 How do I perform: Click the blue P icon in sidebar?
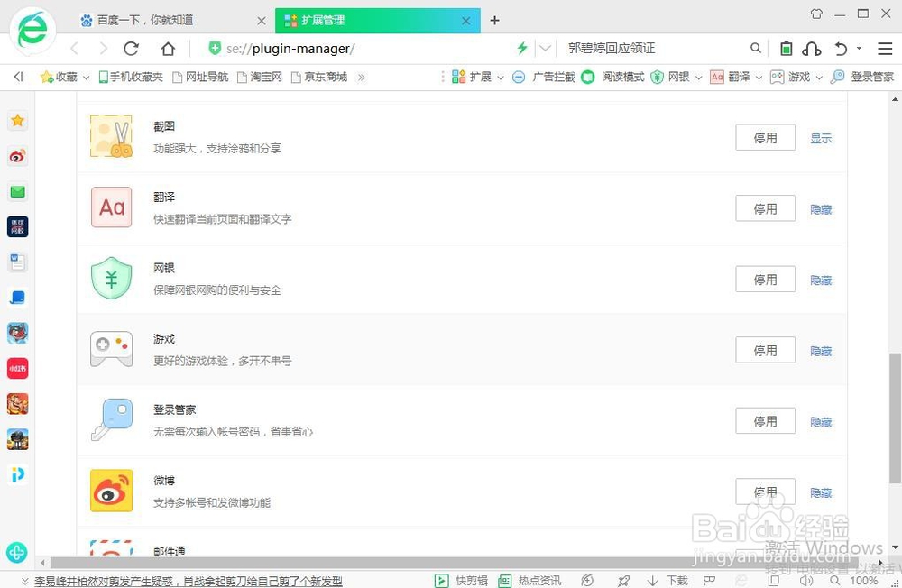(x=18, y=474)
